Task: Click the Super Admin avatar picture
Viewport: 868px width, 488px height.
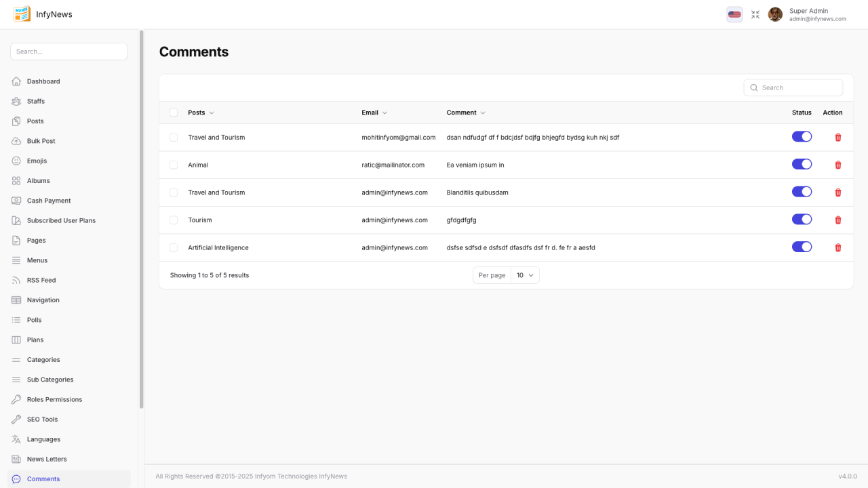Action: pos(775,14)
